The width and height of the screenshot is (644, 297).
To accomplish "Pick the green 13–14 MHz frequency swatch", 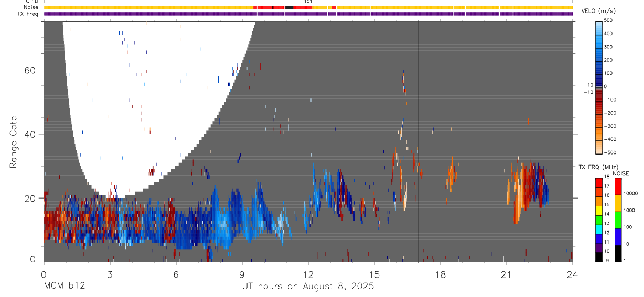I will pyautogui.click(x=599, y=219).
